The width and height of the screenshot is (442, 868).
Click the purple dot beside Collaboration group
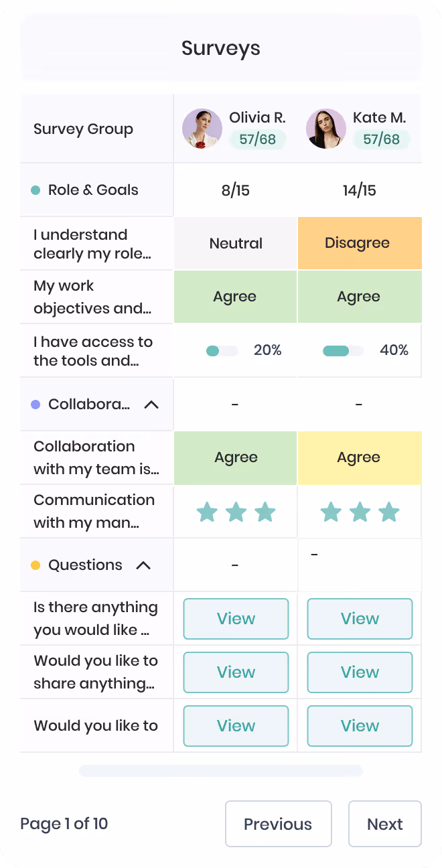[x=36, y=405]
